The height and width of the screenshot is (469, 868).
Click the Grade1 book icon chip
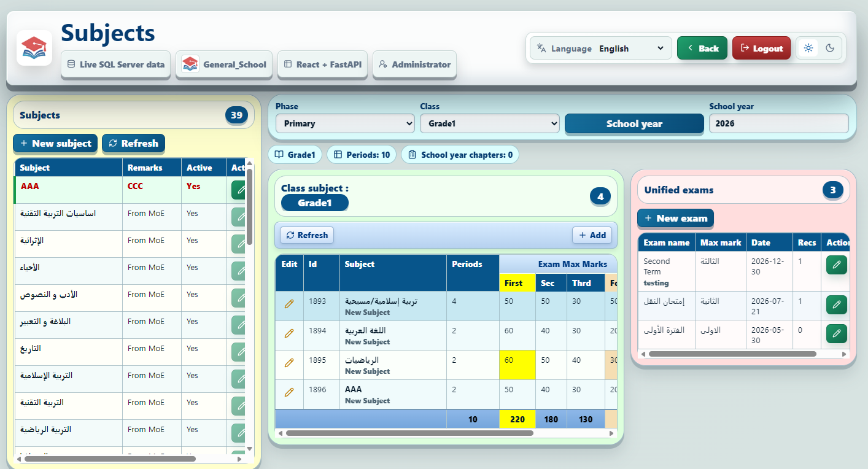coord(295,155)
